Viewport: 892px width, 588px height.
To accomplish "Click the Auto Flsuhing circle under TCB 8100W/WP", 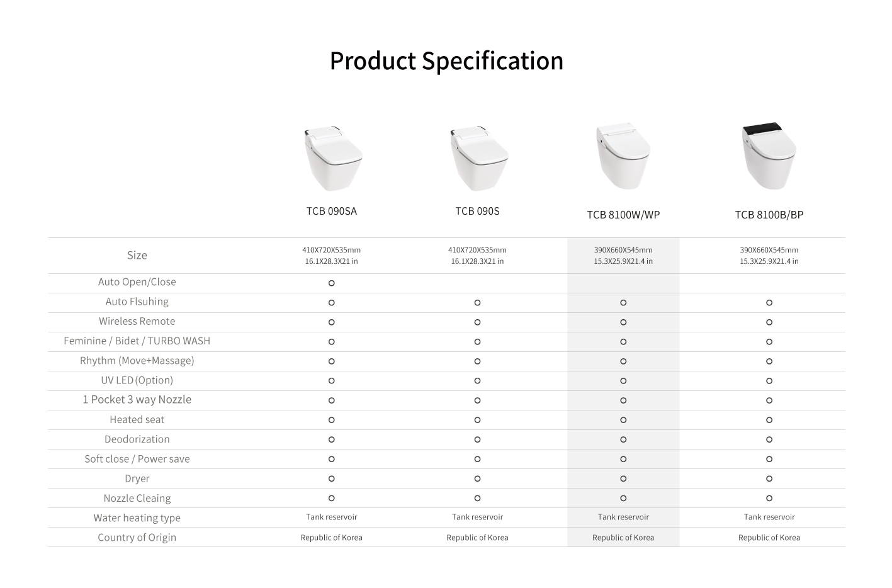I will coord(623,303).
